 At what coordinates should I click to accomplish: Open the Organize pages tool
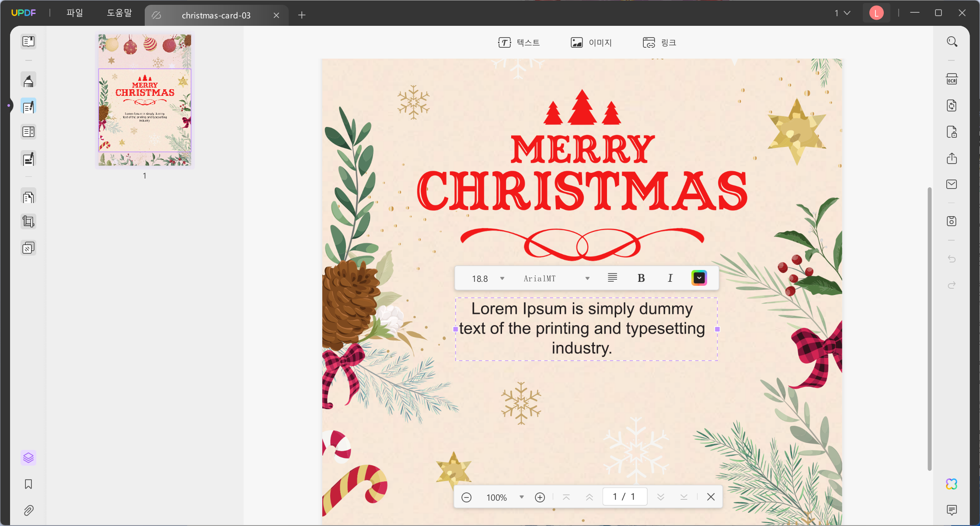tap(28, 132)
